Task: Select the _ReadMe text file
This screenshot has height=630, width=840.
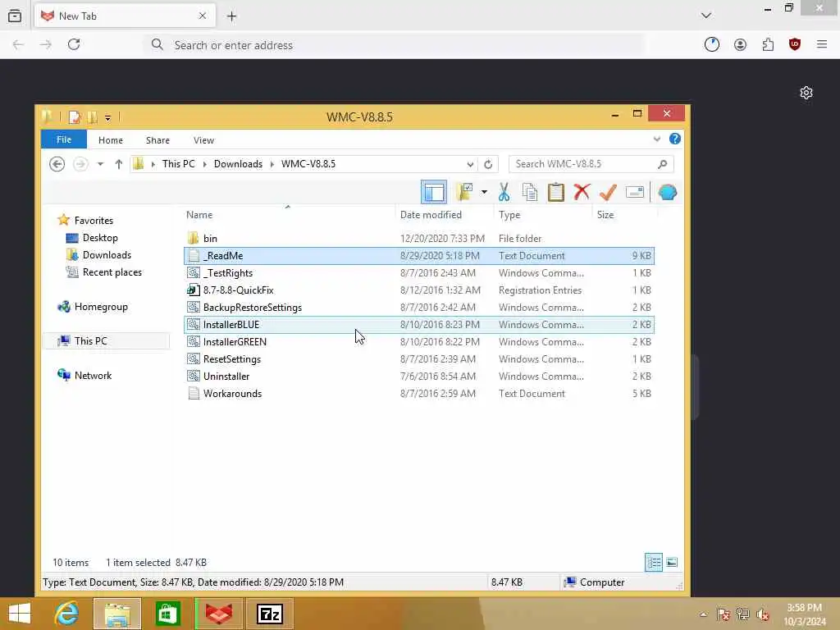Action: (x=419, y=256)
